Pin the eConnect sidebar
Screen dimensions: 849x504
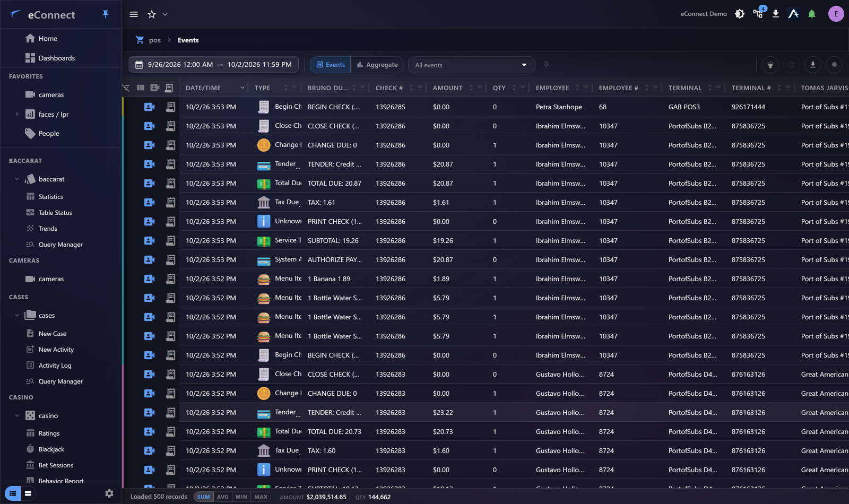click(x=106, y=14)
